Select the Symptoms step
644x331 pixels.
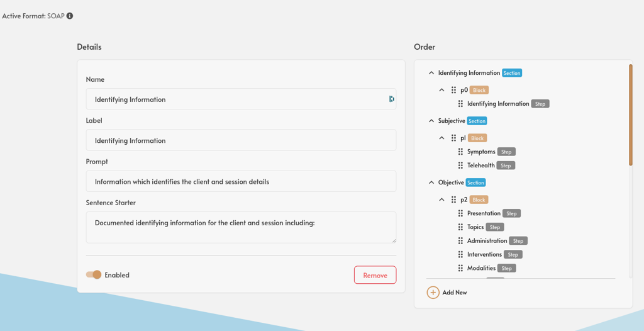click(481, 152)
